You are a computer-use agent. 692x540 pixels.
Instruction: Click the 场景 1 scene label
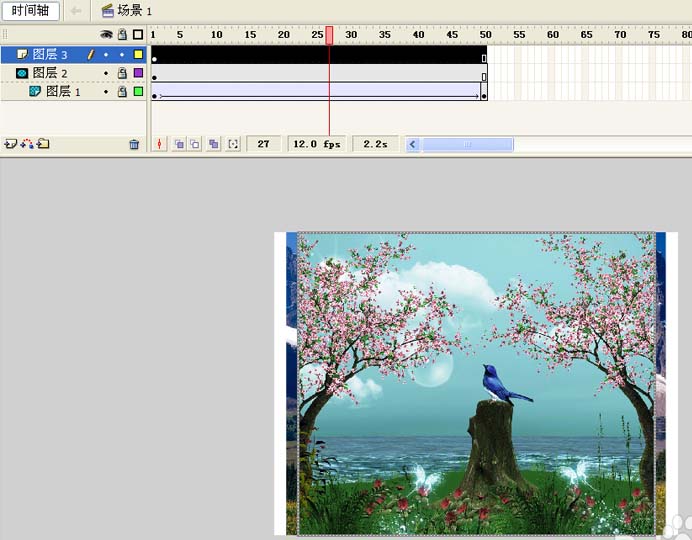pyautogui.click(x=127, y=10)
